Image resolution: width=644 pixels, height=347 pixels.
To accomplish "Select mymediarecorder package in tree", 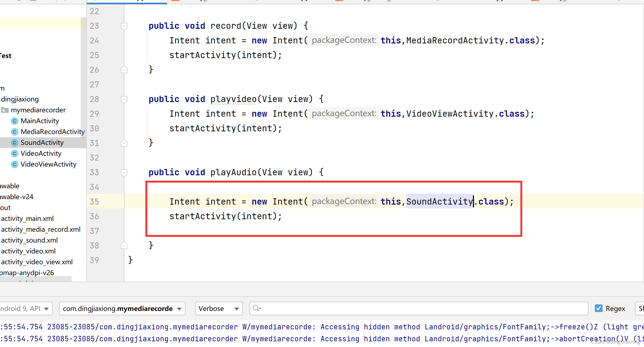I will 38,110.
